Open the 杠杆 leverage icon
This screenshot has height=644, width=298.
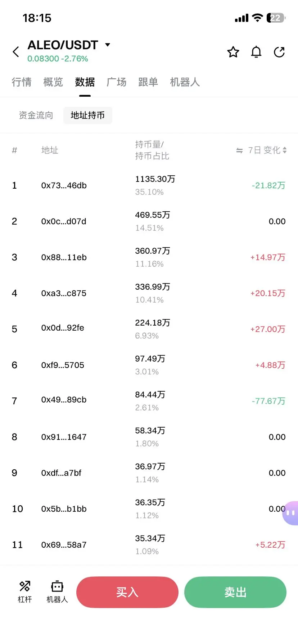(x=25, y=591)
